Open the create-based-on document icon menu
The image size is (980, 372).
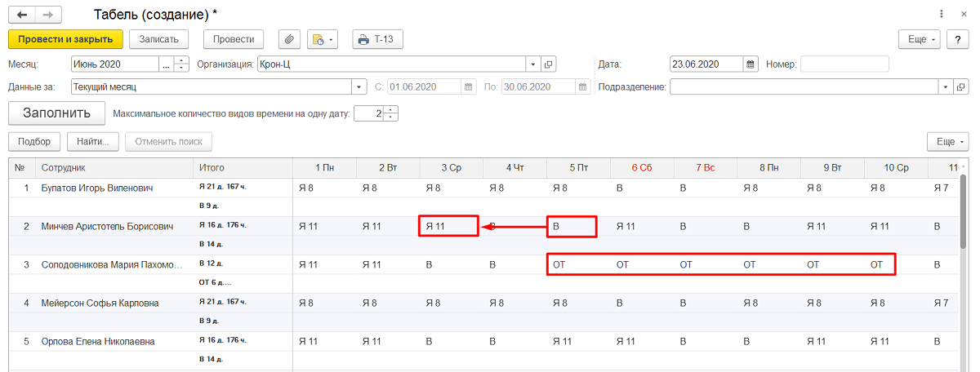pos(322,39)
